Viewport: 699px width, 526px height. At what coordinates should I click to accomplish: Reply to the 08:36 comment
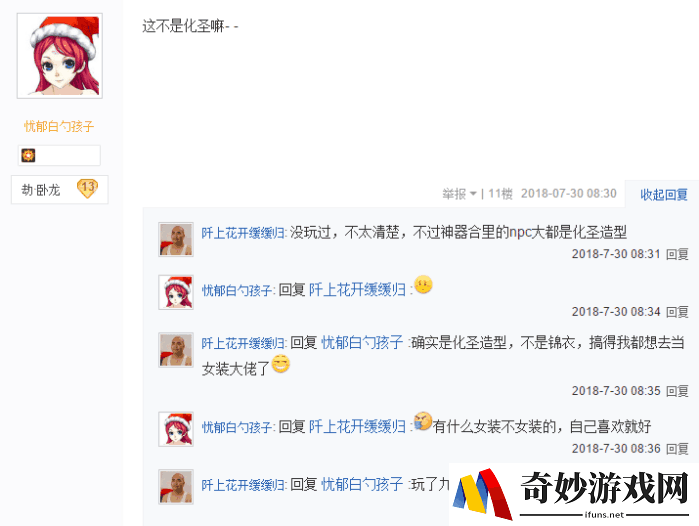pyautogui.click(x=677, y=448)
